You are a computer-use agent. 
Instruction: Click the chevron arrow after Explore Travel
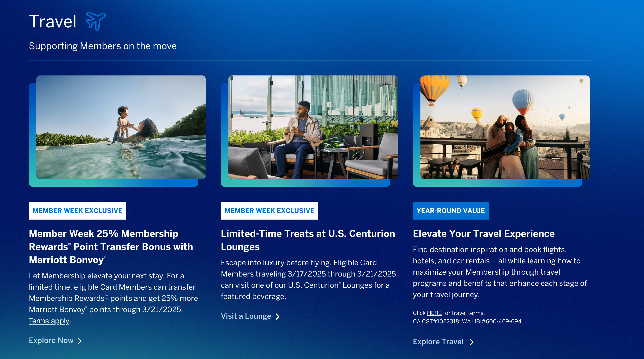(x=471, y=342)
